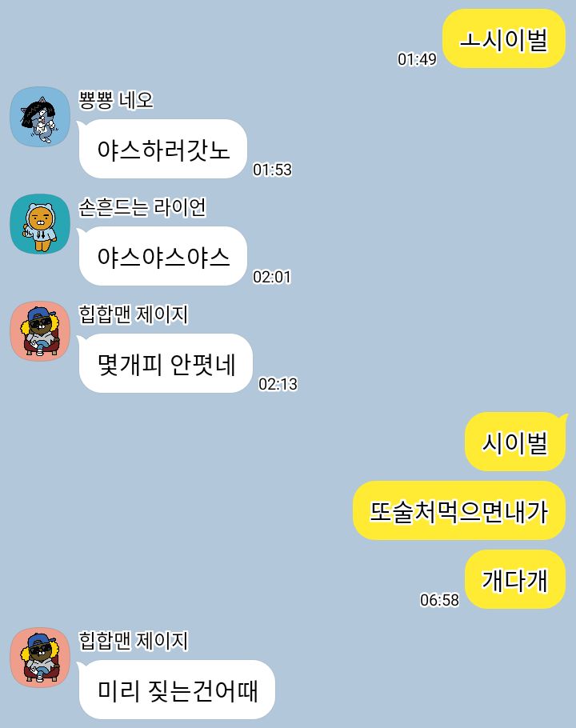The width and height of the screenshot is (576, 728).
Task: Click 힙합맨 제이지 name above 미리 짖는건어때
Action: [x=134, y=641]
